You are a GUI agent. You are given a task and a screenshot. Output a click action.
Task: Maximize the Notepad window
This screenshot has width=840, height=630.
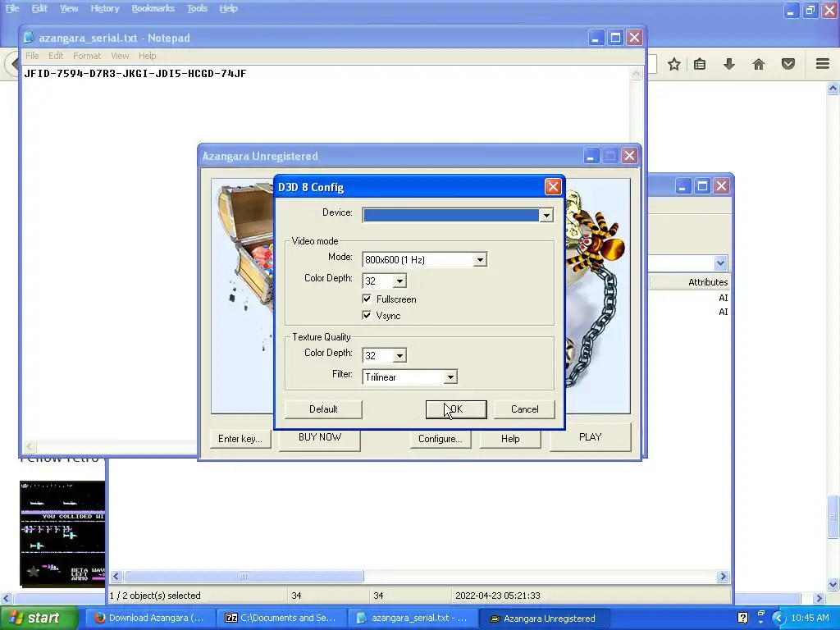615,38
